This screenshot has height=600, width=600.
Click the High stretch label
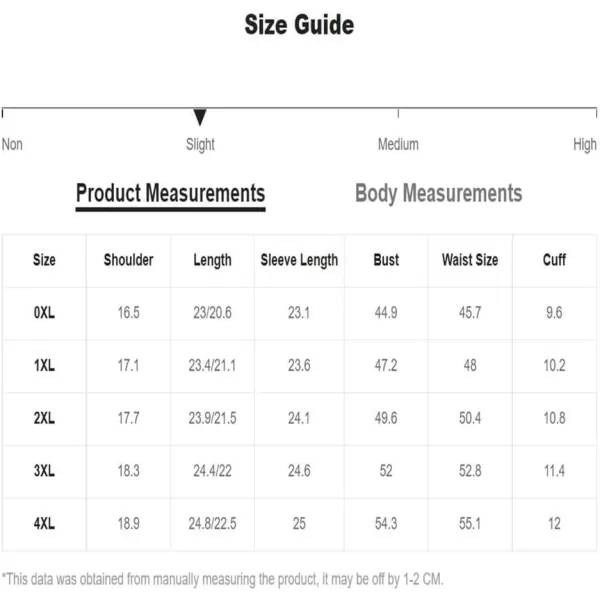pos(585,144)
